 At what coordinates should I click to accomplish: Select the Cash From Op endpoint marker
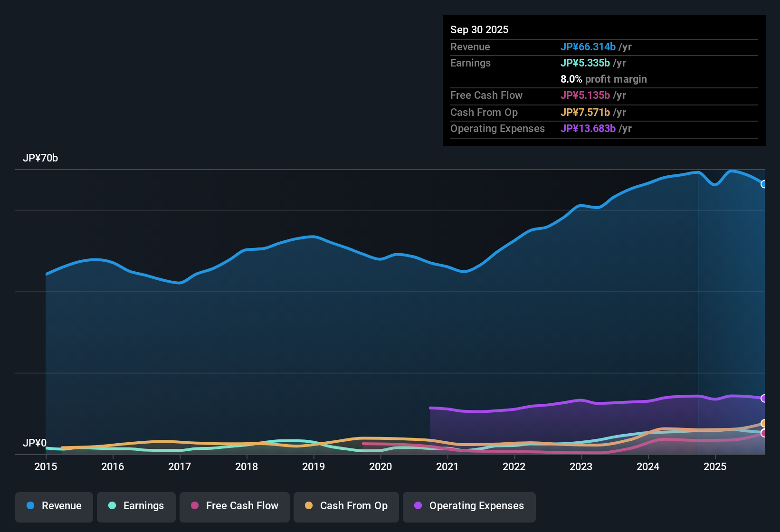[764, 423]
